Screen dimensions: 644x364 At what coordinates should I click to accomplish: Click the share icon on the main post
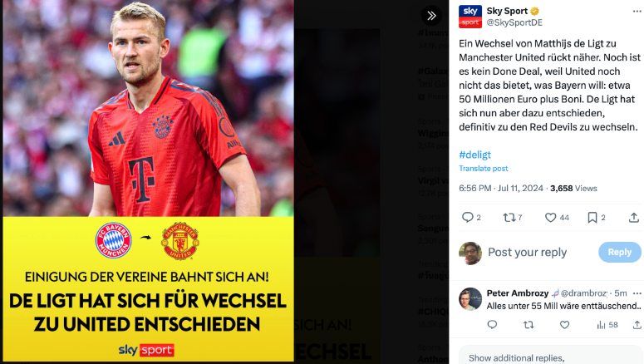634,218
